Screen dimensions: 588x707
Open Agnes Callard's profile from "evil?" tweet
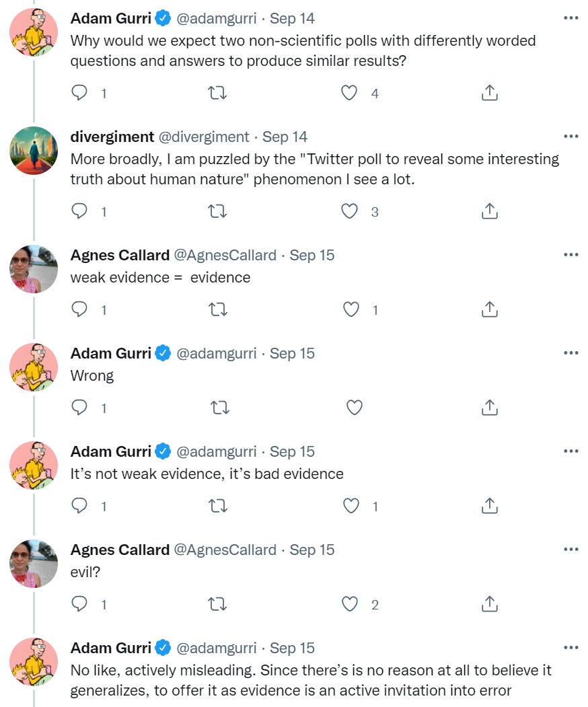click(x=120, y=550)
